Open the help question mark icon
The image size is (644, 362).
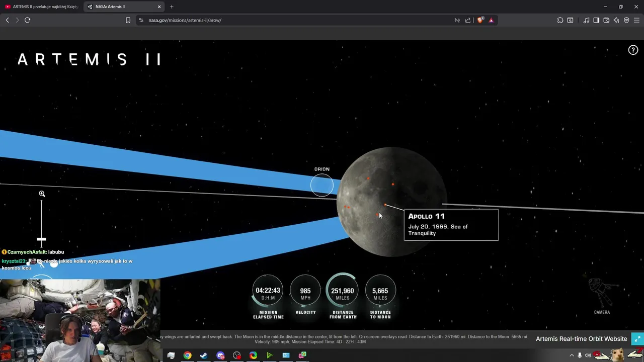(633, 50)
